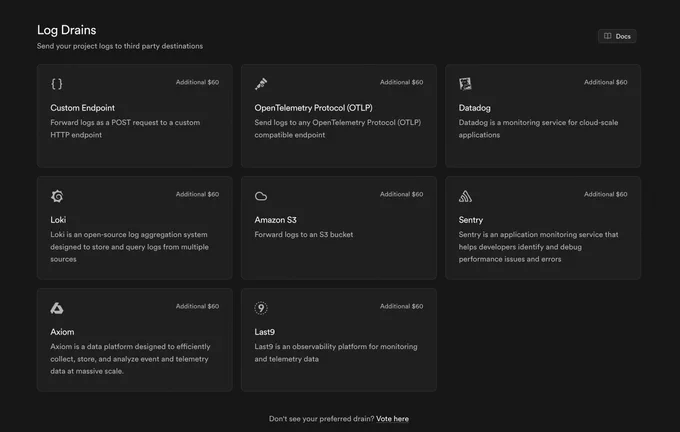
Task: Click the Loki Grafana logo icon
Action: (x=57, y=196)
